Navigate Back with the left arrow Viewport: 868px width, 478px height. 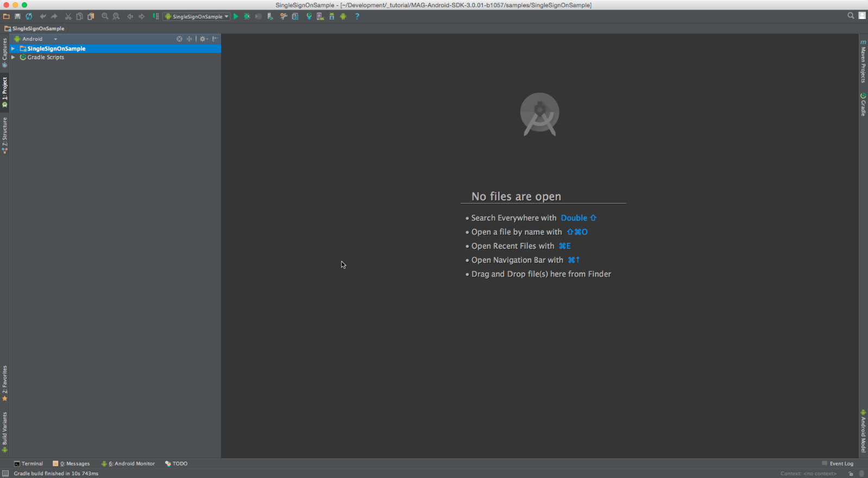130,16
